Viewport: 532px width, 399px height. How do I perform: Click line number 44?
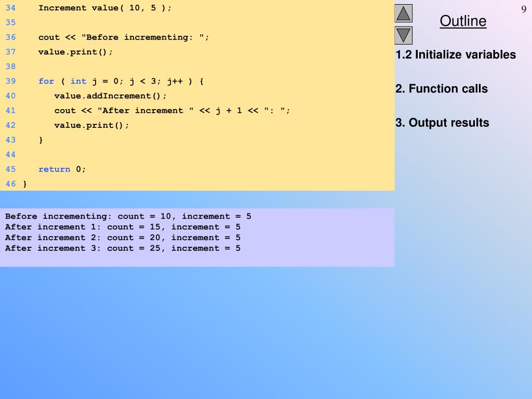(10, 155)
